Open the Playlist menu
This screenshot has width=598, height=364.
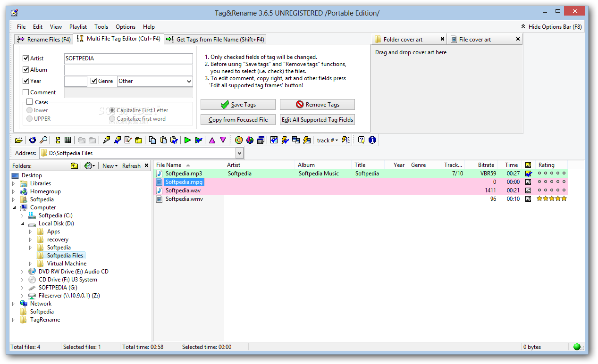(x=78, y=27)
